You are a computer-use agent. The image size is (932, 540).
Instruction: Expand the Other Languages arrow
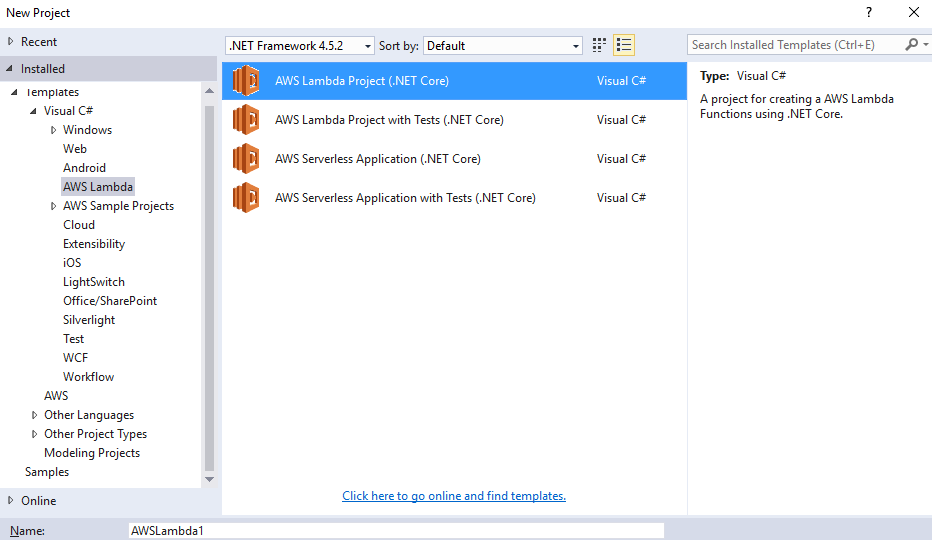point(34,415)
